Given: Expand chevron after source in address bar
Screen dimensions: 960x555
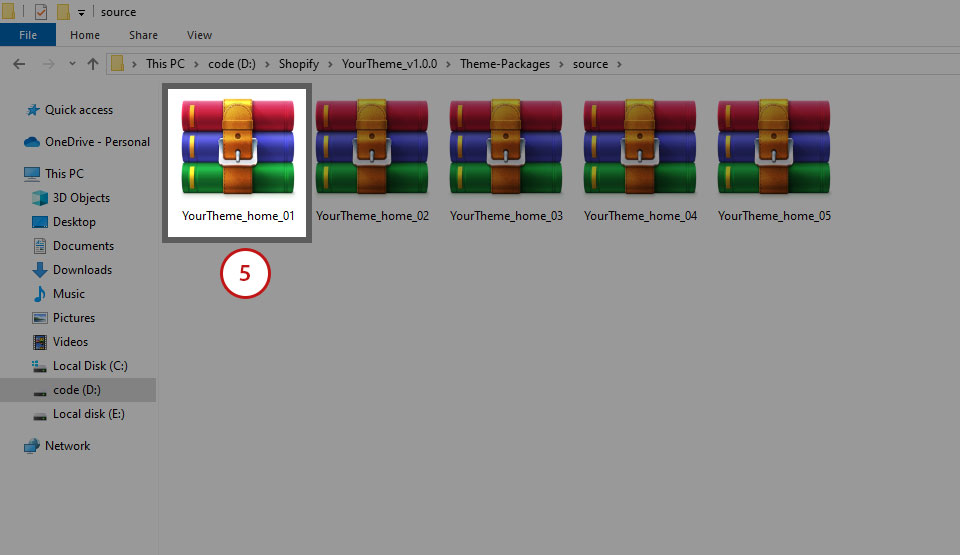Looking at the screenshot, I should 619,64.
